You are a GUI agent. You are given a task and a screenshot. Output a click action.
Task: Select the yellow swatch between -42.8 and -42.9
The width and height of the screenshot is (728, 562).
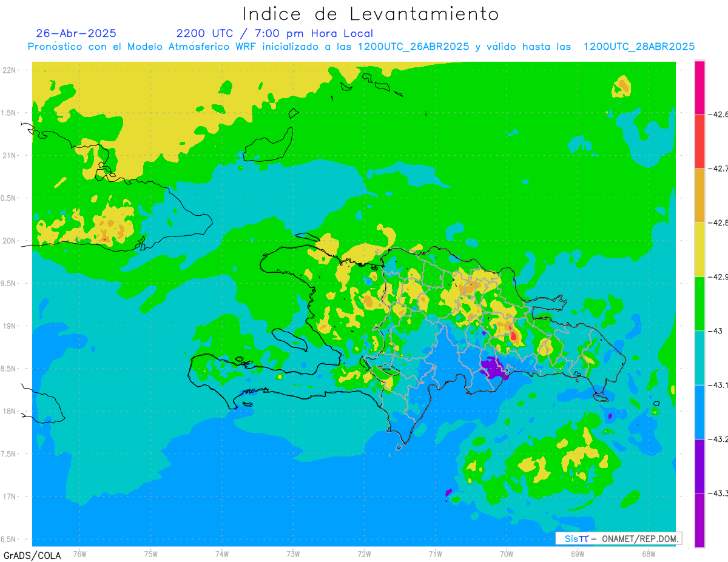click(699, 249)
